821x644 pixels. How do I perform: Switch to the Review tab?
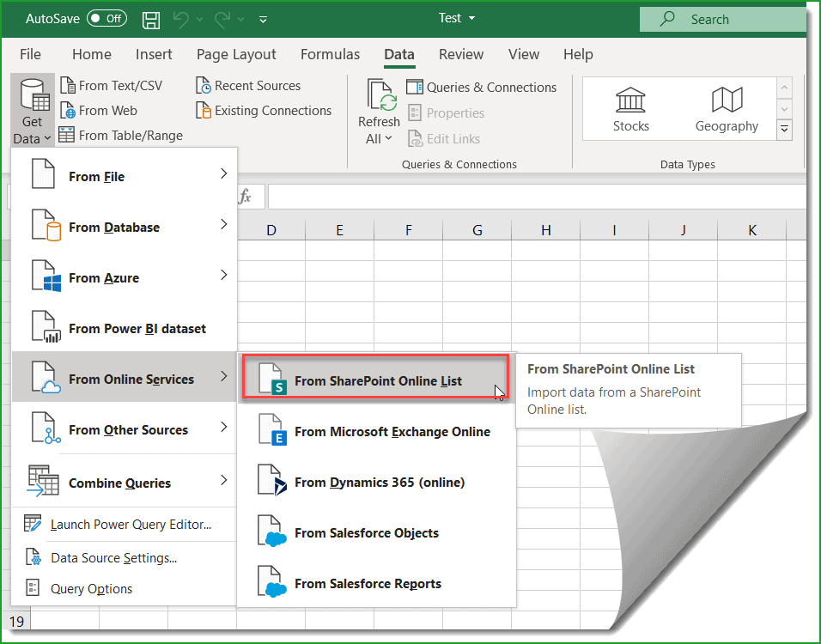pos(461,54)
